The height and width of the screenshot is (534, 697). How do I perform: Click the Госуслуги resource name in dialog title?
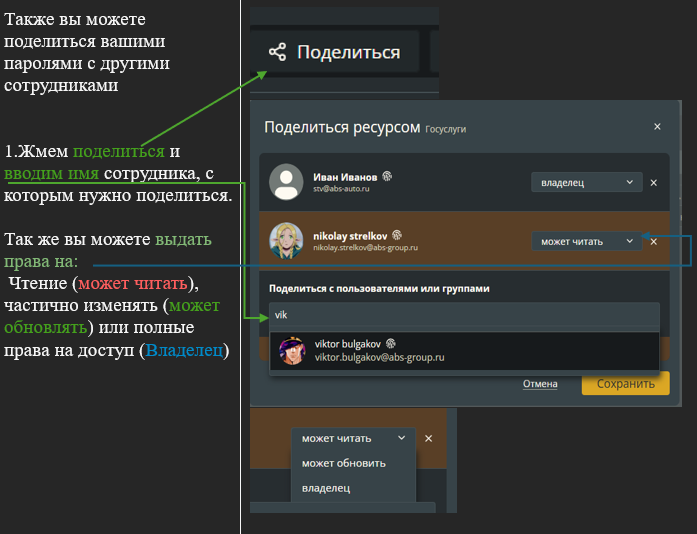point(445,129)
